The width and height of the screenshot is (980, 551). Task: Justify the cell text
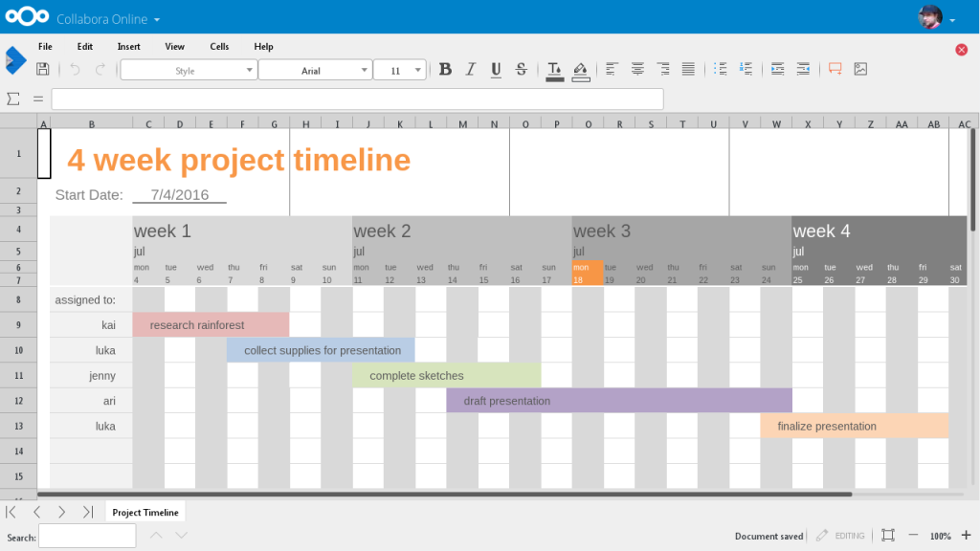coord(688,69)
